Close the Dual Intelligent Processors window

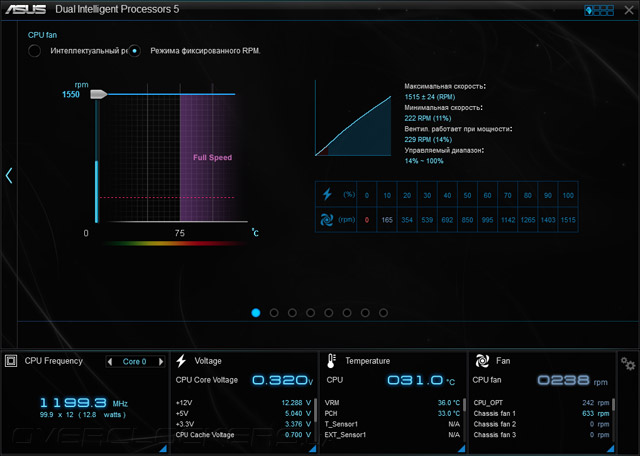pos(629,10)
